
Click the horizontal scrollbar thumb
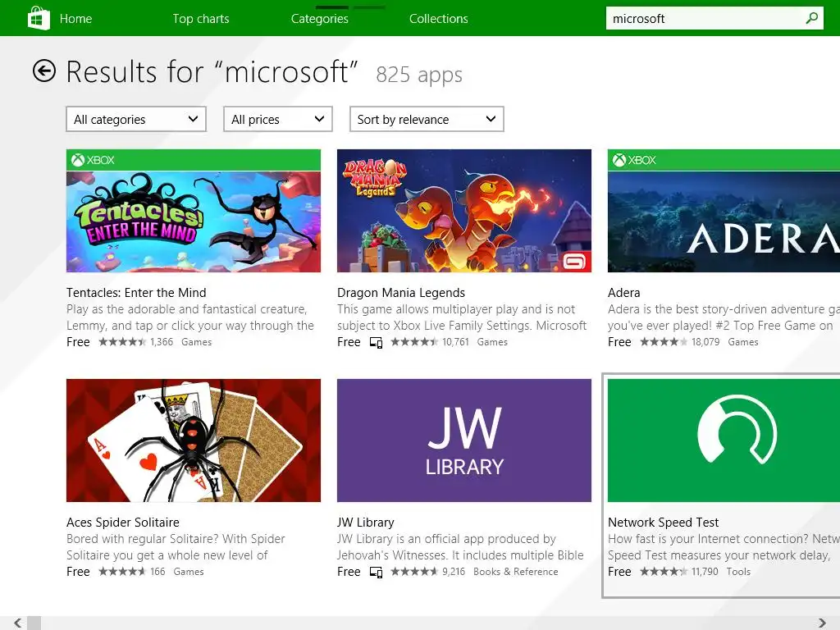coord(34,623)
